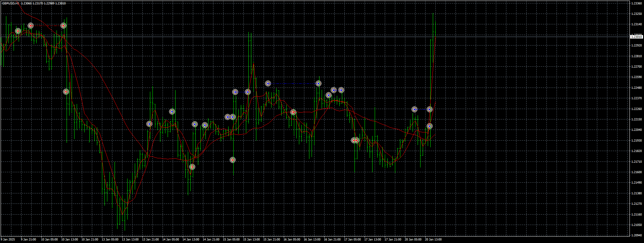
Task: Click price axis label 1.21490
Action: (636, 183)
